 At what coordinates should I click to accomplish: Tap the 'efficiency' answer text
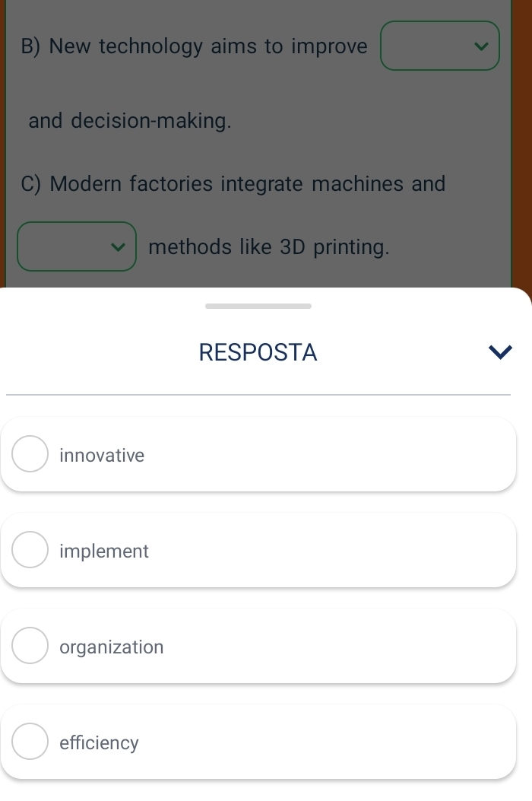coord(100,743)
